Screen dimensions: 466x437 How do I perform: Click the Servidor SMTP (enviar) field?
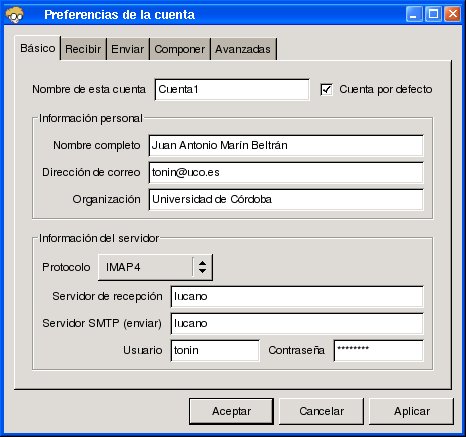297,323
